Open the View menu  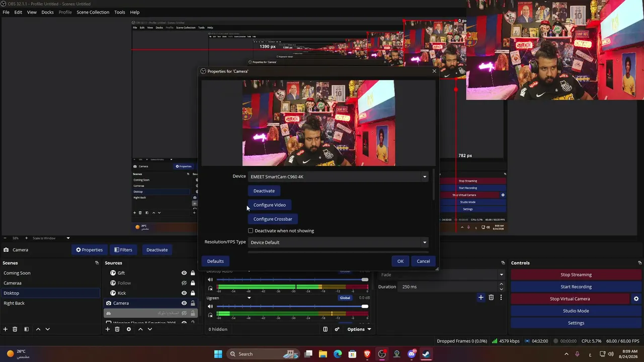coord(32,12)
